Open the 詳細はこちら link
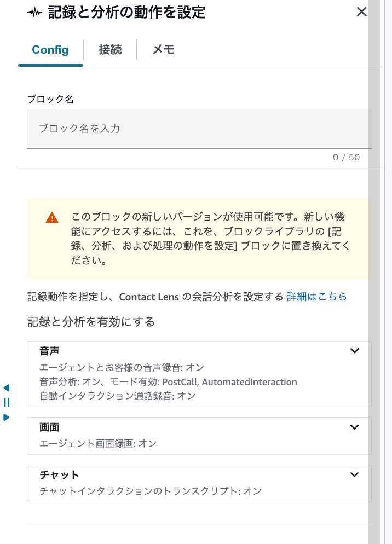Viewport: 392px width, 544px height. point(317,297)
